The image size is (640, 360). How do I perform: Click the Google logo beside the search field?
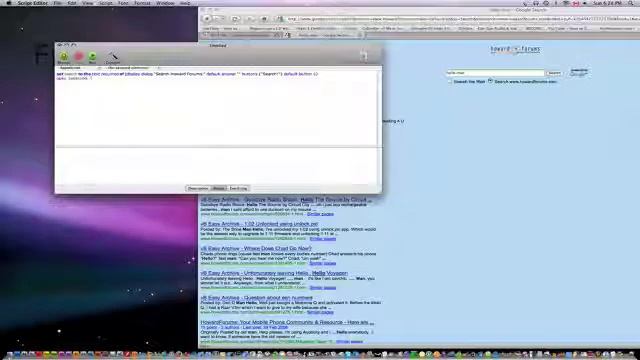(x=579, y=73)
